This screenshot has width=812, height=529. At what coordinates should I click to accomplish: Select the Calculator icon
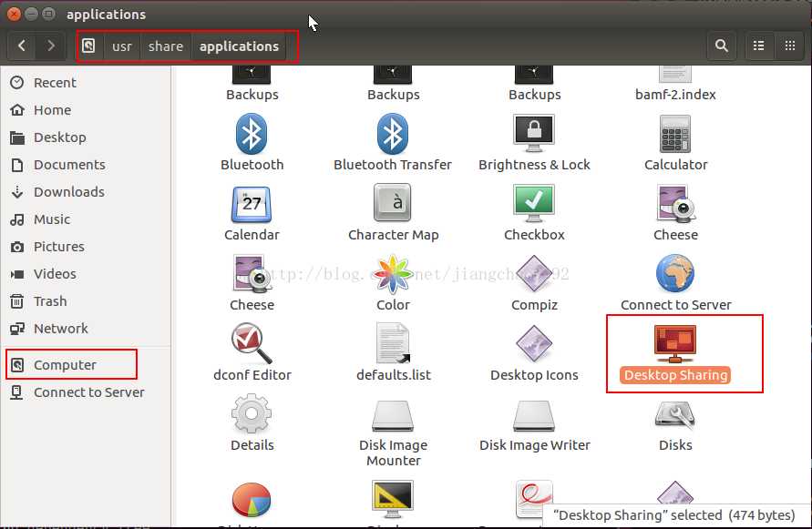675,134
